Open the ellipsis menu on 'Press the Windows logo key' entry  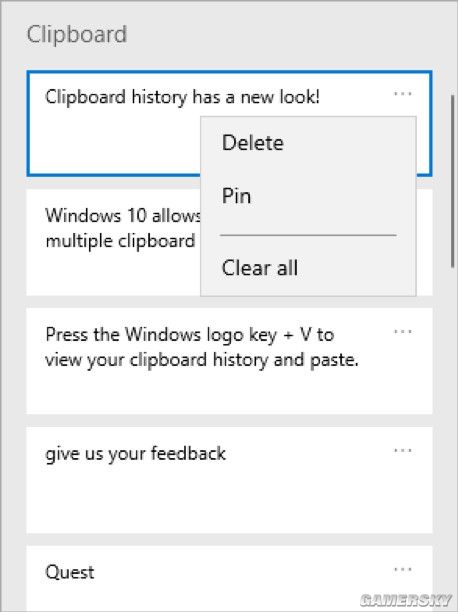[x=403, y=332]
